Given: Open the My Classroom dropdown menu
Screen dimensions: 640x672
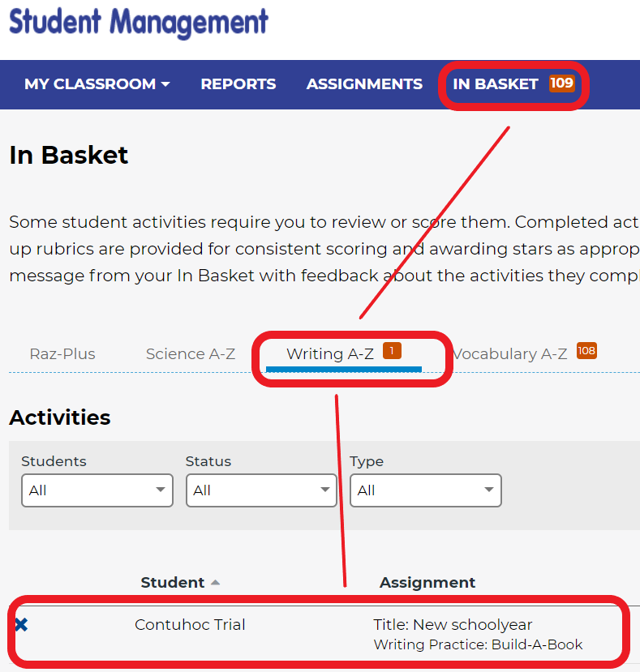Looking at the screenshot, I should pyautogui.click(x=97, y=84).
